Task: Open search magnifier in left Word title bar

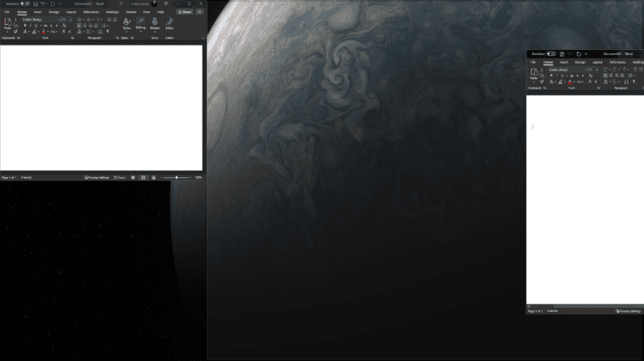Action: pos(121,3)
